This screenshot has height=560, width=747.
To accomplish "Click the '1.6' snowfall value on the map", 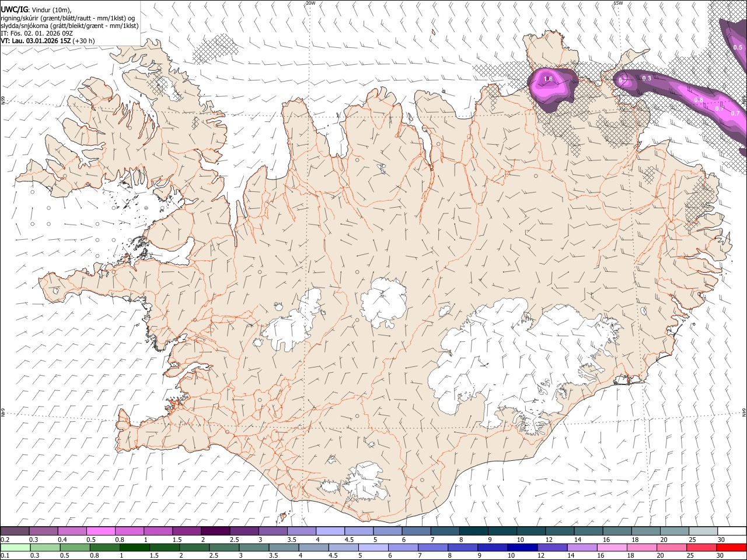I will (x=548, y=79).
